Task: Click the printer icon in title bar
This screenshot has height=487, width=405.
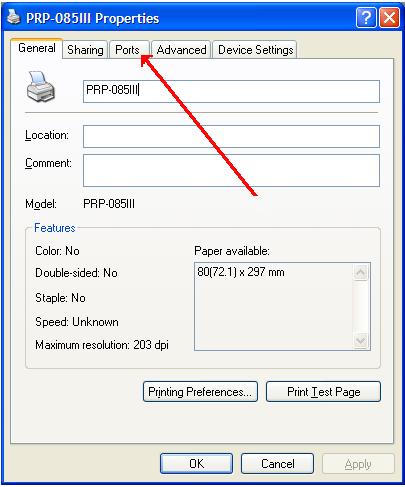Action: pyautogui.click(x=14, y=17)
